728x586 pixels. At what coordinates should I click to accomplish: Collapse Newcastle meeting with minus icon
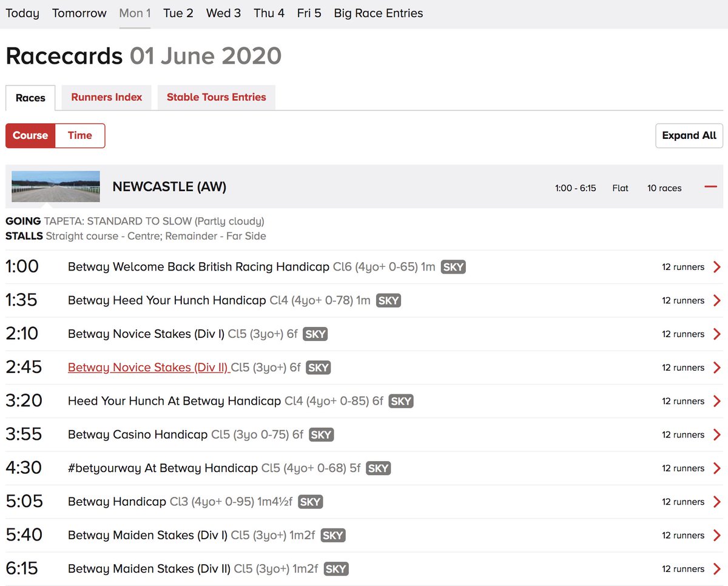click(x=710, y=187)
